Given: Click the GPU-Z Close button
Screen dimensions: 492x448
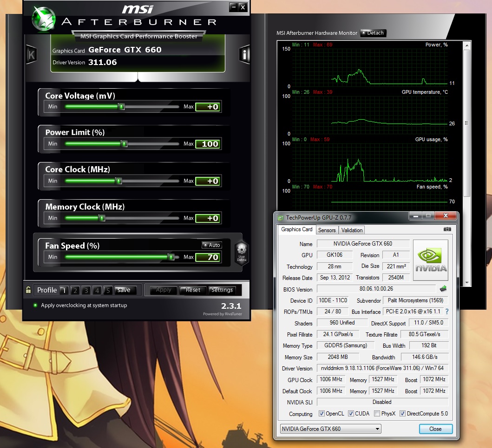Looking at the screenshot, I should click(x=435, y=429).
